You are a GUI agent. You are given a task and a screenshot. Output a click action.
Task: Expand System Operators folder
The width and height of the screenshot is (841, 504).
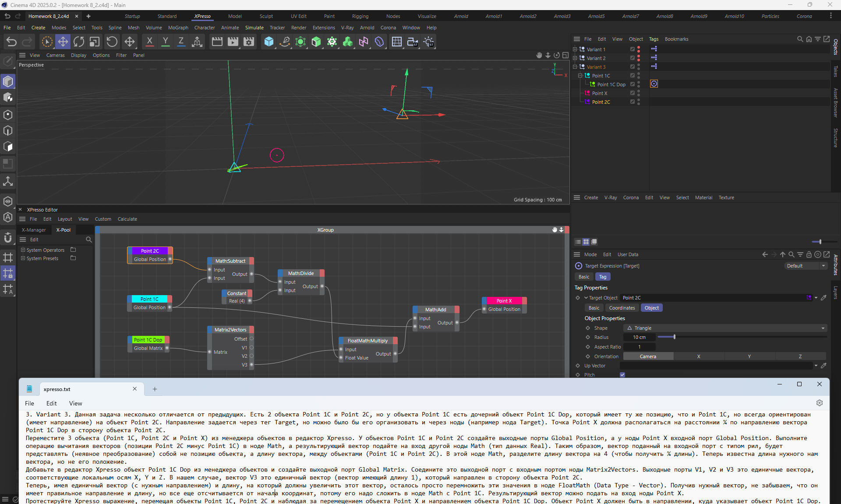23,250
